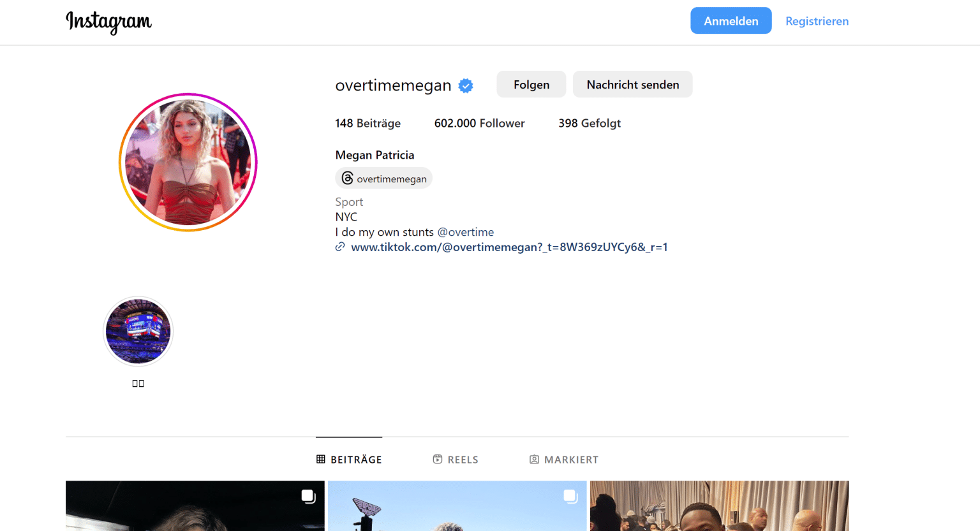Image resolution: width=980 pixels, height=531 pixels.
Task: Open the 602.000 Follower list
Action: [479, 123]
